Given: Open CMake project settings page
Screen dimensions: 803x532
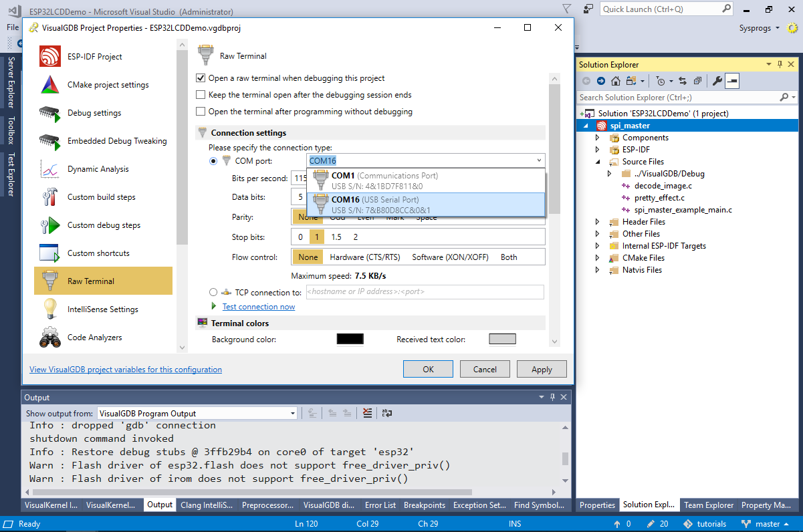Looking at the screenshot, I should click(103, 85).
